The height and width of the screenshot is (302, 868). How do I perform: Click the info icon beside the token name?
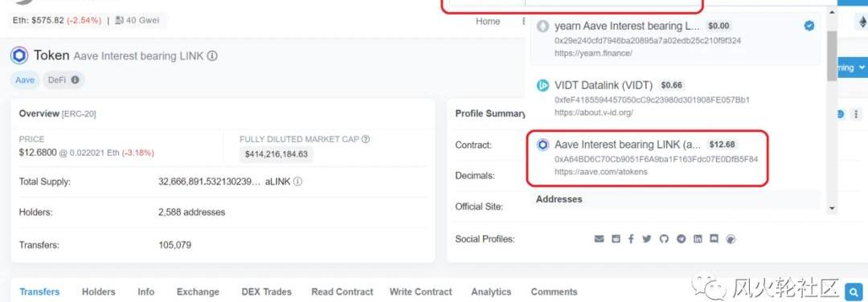[212, 56]
